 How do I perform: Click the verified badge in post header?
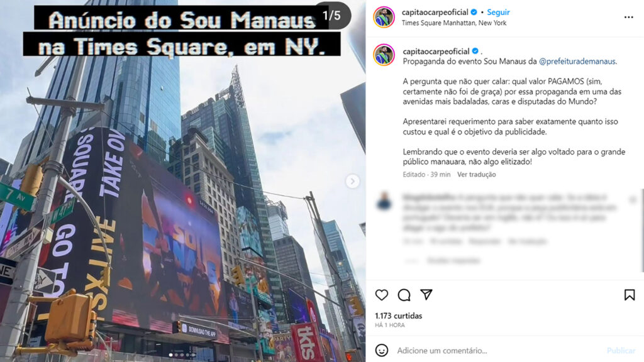coord(474,13)
